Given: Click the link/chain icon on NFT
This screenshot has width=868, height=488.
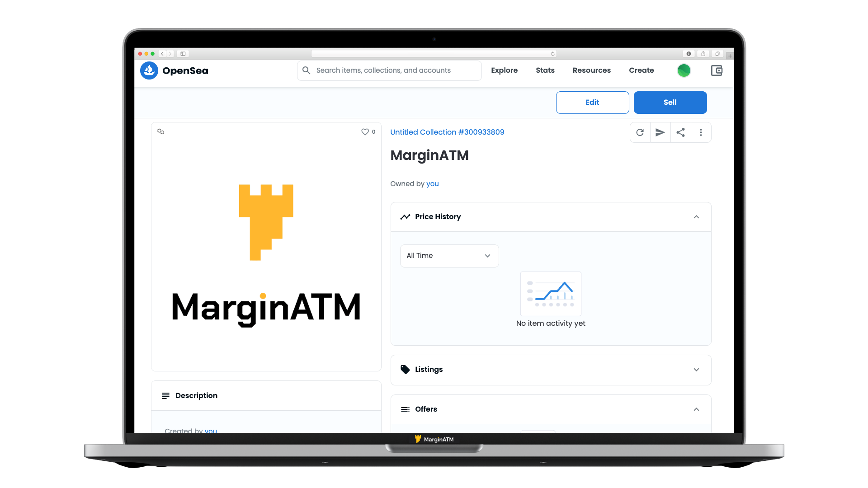Looking at the screenshot, I should (160, 131).
